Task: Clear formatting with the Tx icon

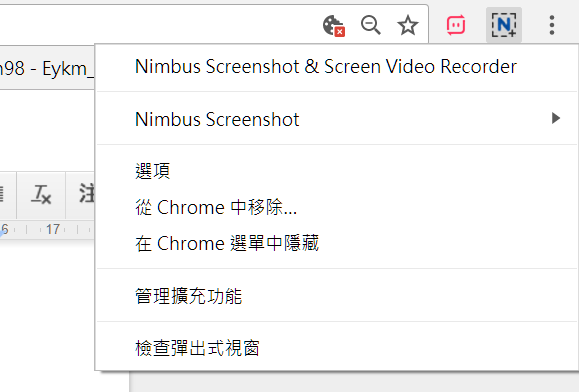Action: 41,195
